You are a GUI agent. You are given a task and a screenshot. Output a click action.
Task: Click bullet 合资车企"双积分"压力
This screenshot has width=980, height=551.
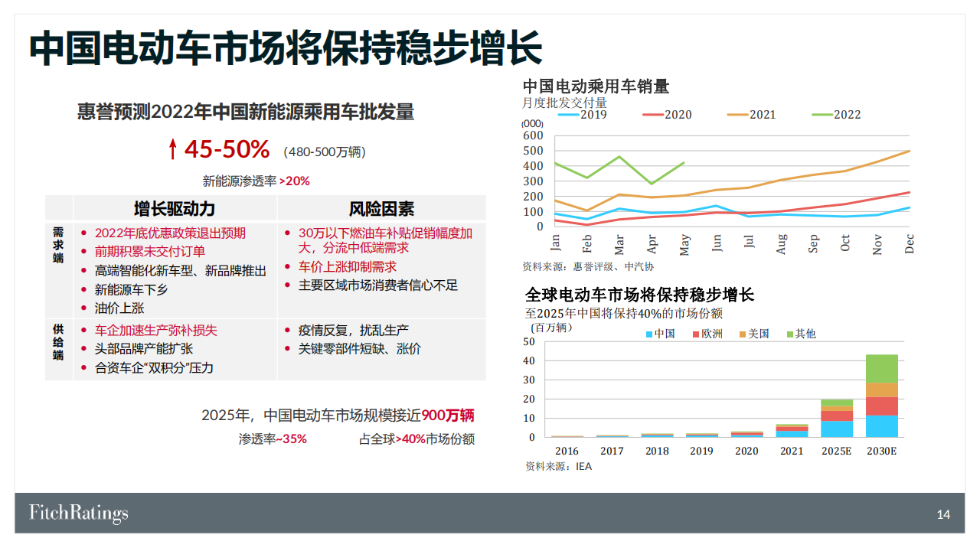tap(154, 367)
